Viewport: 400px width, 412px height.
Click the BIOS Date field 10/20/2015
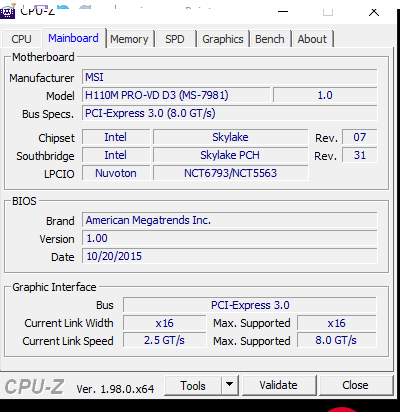[x=230, y=256]
